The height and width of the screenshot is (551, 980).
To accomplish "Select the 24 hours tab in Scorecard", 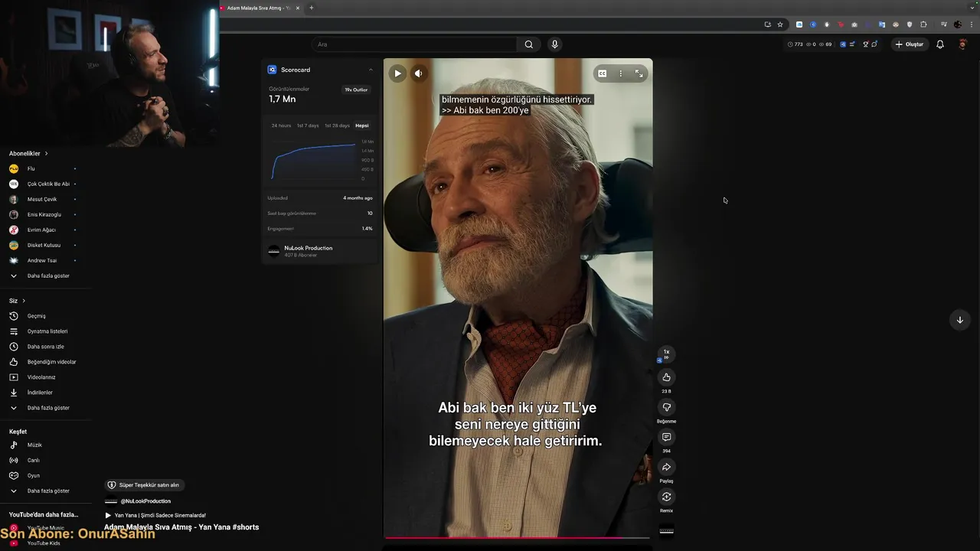I will click(281, 126).
